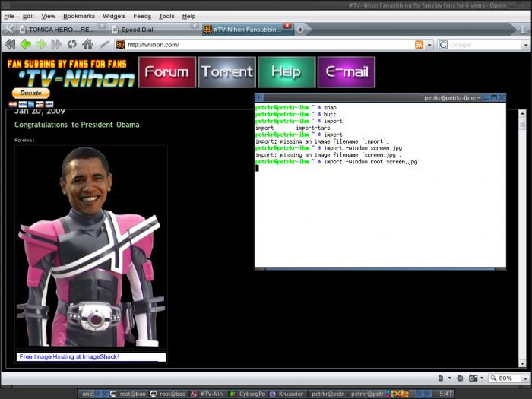Image resolution: width=532 pixels, height=399 pixels.
Task: Open the address bar history dropdown
Action: [x=429, y=45]
